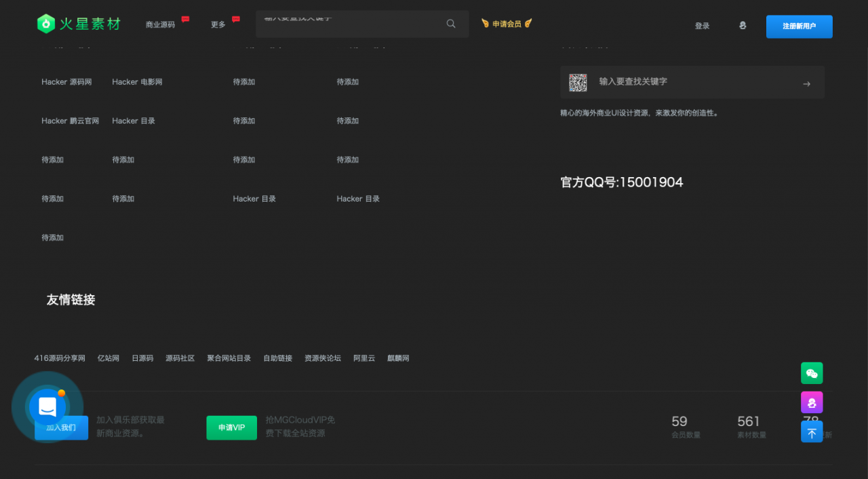Click the 注册新用户 button
Viewport: 868px width, 479px height.
(x=799, y=26)
